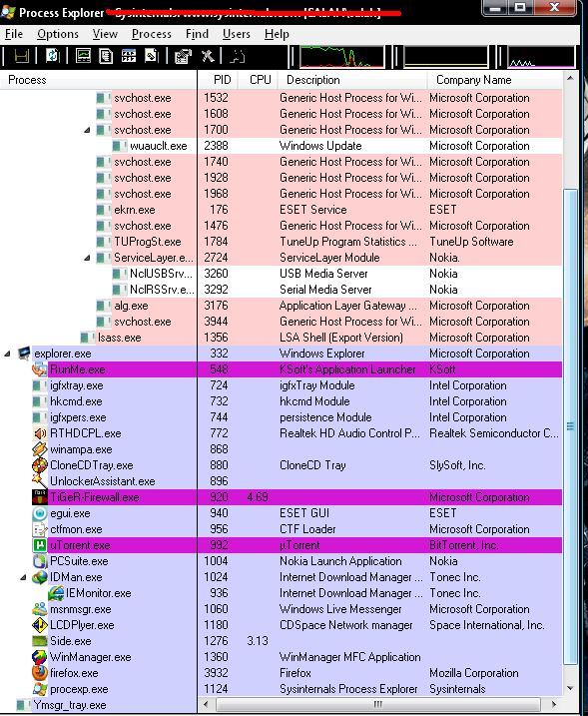The image size is (588, 716).
Task: Click the Find Handle binoculars icon
Action: click(237, 56)
